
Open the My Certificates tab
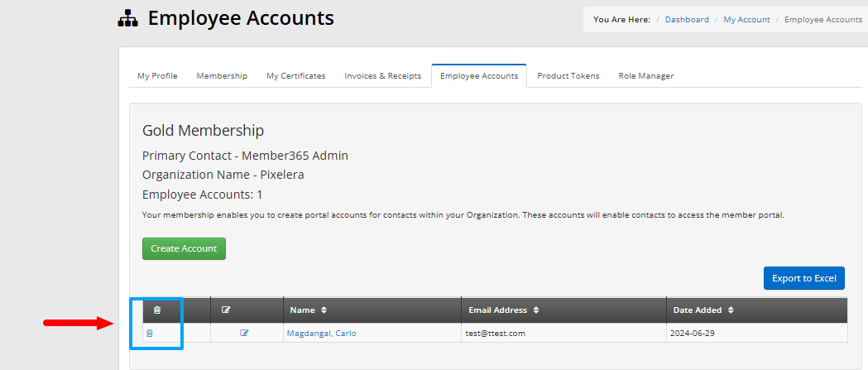click(x=296, y=76)
